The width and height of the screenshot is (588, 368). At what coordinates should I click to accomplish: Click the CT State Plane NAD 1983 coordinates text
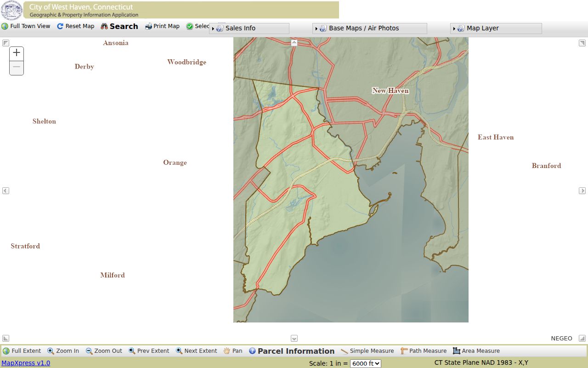(x=481, y=363)
